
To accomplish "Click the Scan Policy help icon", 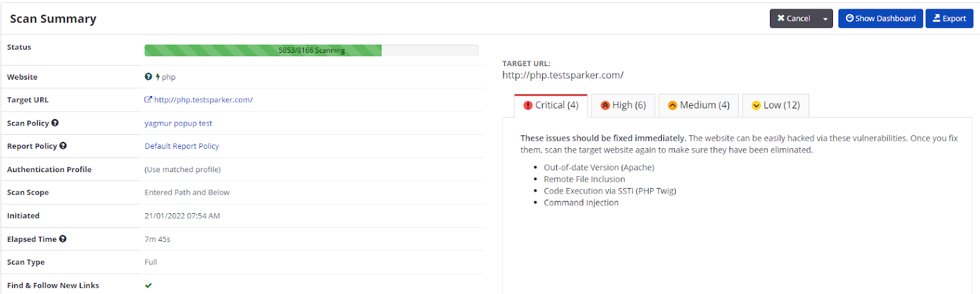I will [55, 123].
